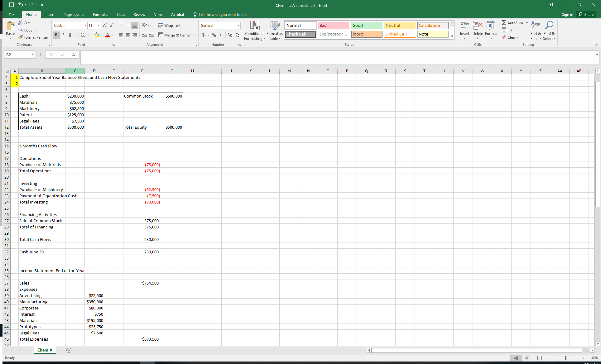The image size is (601, 364).
Task: Switch to Page Break Preview view
Action: coord(540,358)
